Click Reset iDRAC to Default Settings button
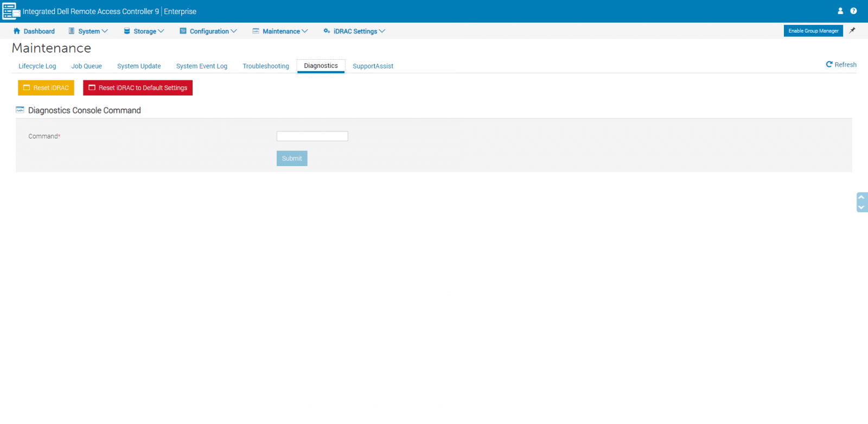868x424 pixels. (x=138, y=87)
